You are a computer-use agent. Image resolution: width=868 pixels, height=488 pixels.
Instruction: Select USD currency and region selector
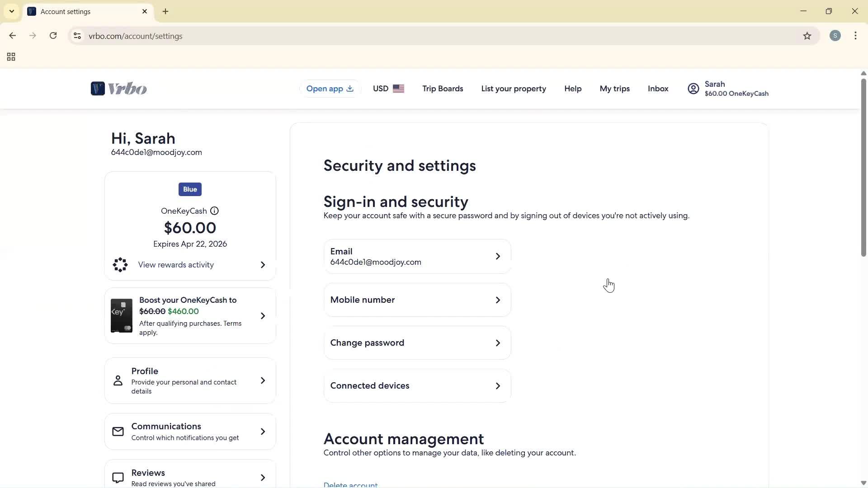[388, 89]
